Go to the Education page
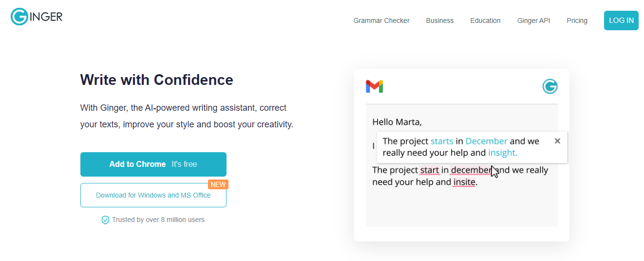Image resolution: width=644 pixels, height=261 pixels. [485, 20]
